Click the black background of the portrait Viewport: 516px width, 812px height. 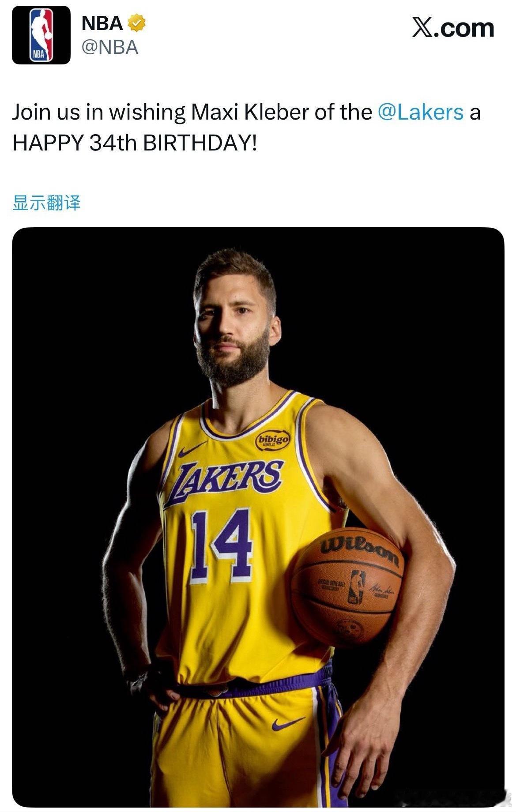pos(79,309)
